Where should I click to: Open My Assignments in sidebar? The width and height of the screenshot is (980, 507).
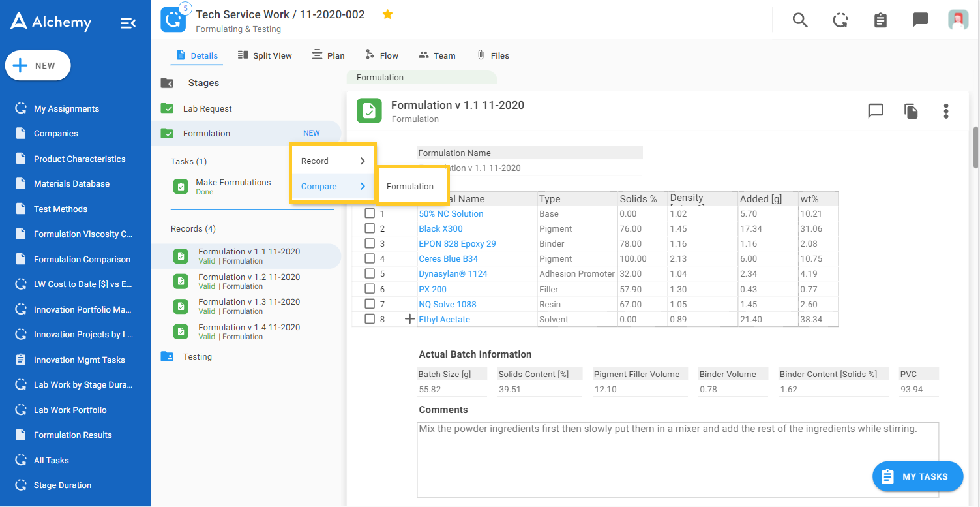(67, 109)
